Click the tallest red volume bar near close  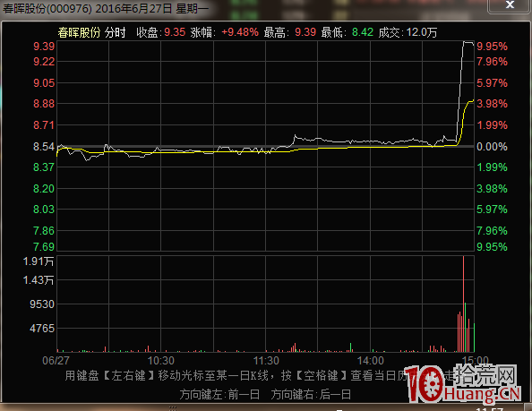463,304
